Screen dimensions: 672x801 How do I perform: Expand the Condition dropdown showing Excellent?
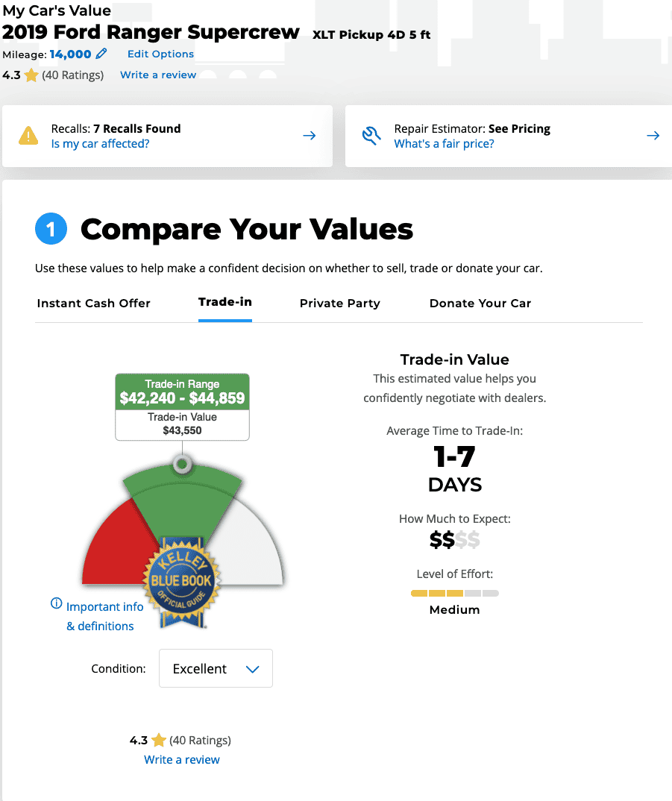tap(216, 668)
